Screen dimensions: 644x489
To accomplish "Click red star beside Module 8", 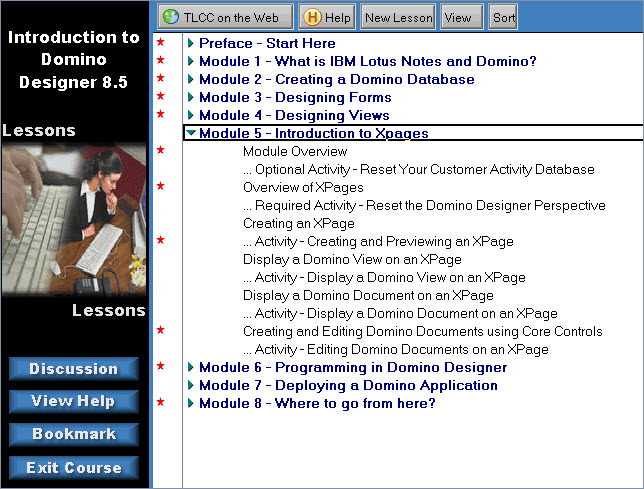I will coord(161,402).
